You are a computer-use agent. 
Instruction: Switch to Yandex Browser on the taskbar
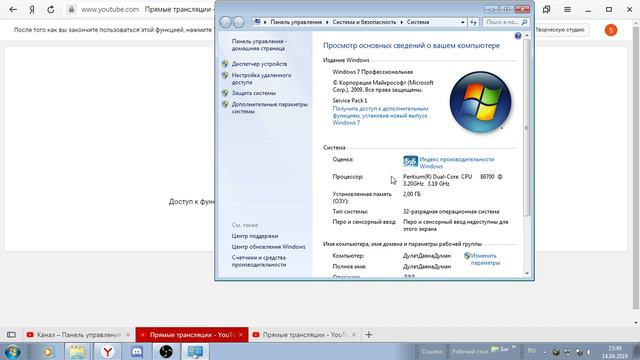107,352
